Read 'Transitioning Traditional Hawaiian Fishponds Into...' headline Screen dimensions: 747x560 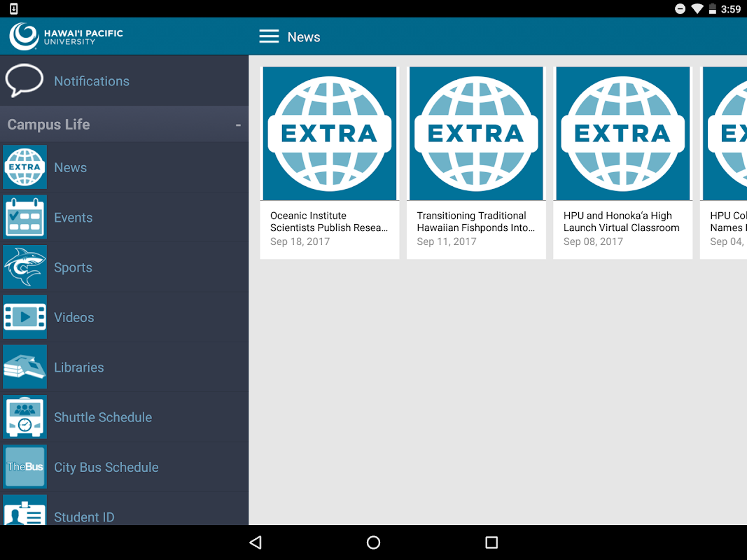475,221
